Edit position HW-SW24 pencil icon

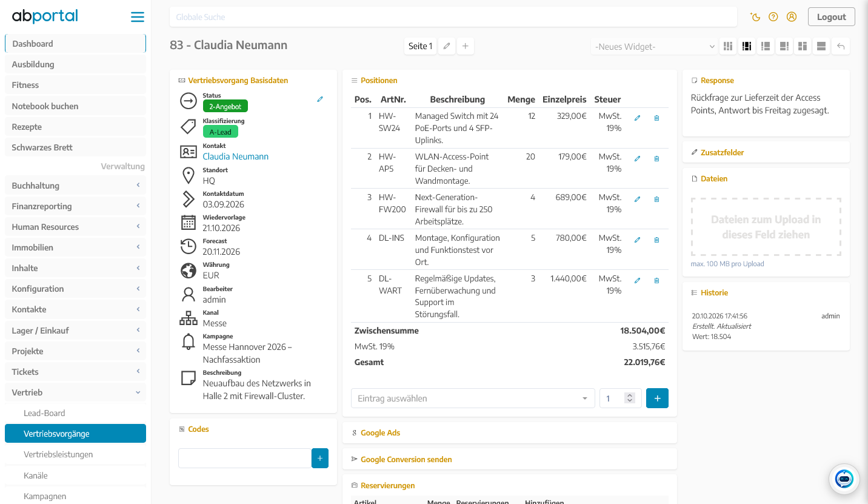637,118
